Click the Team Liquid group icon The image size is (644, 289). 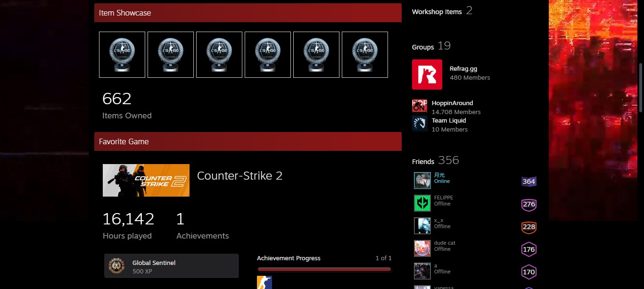(420, 123)
